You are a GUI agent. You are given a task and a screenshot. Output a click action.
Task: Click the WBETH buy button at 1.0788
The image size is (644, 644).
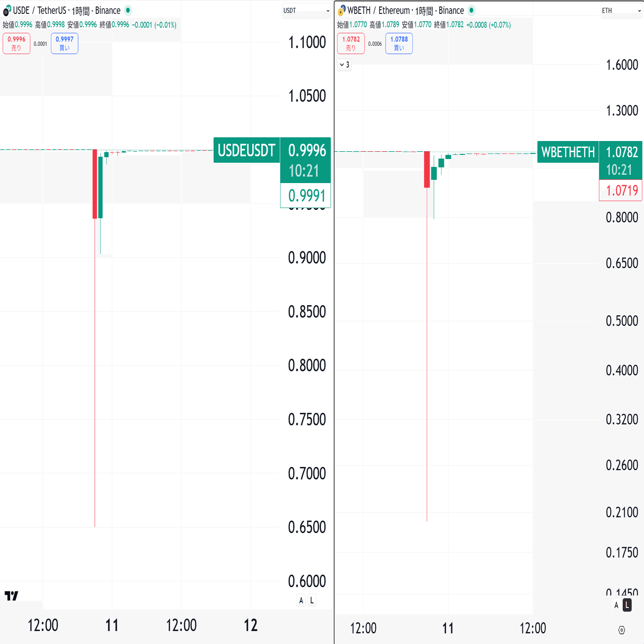click(399, 43)
